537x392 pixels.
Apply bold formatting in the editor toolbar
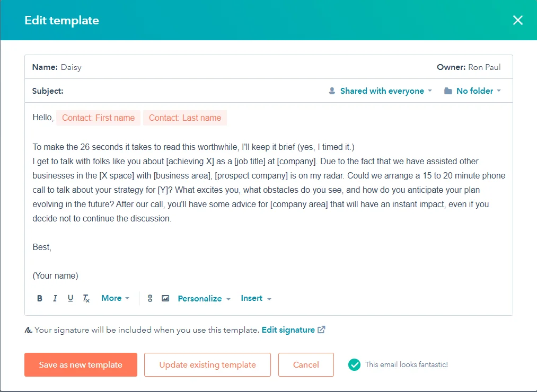[39, 298]
